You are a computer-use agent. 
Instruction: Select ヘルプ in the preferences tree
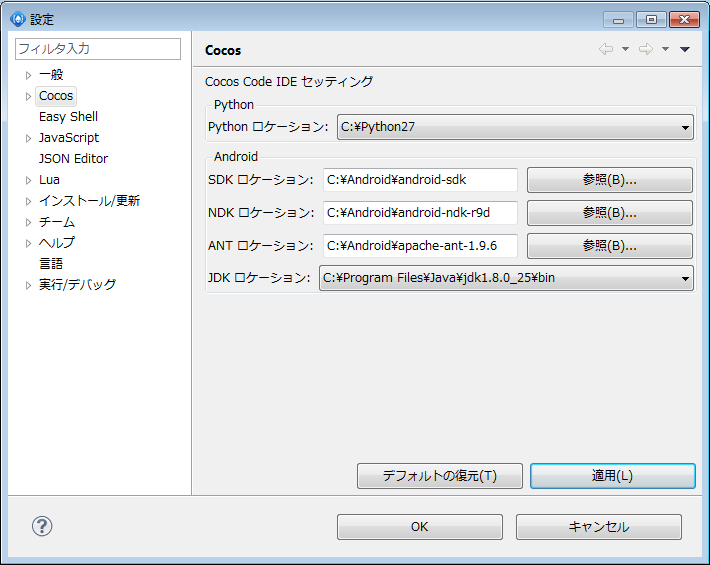57,243
